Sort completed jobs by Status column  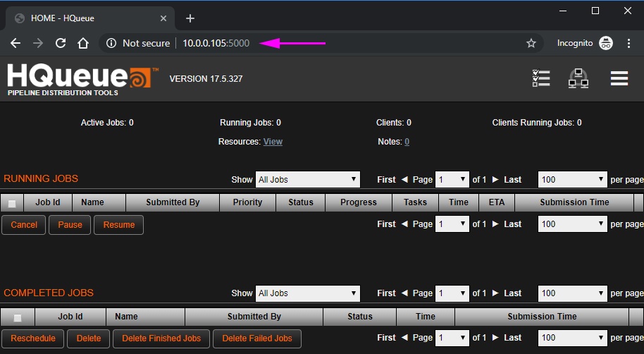click(x=360, y=316)
